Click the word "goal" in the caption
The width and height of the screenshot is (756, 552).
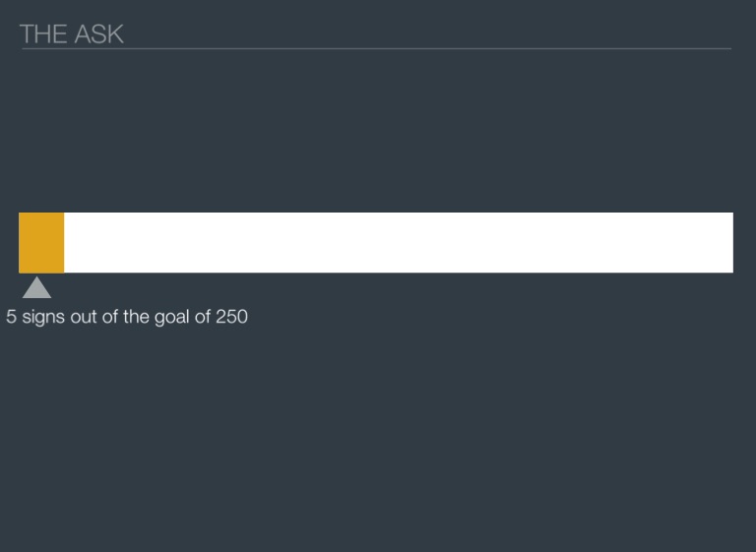point(173,317)
